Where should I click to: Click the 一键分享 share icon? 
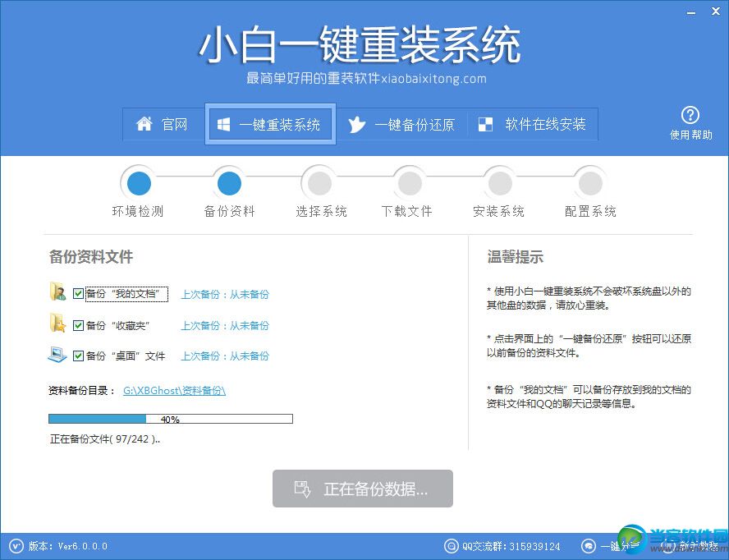[x=589, y=545]
